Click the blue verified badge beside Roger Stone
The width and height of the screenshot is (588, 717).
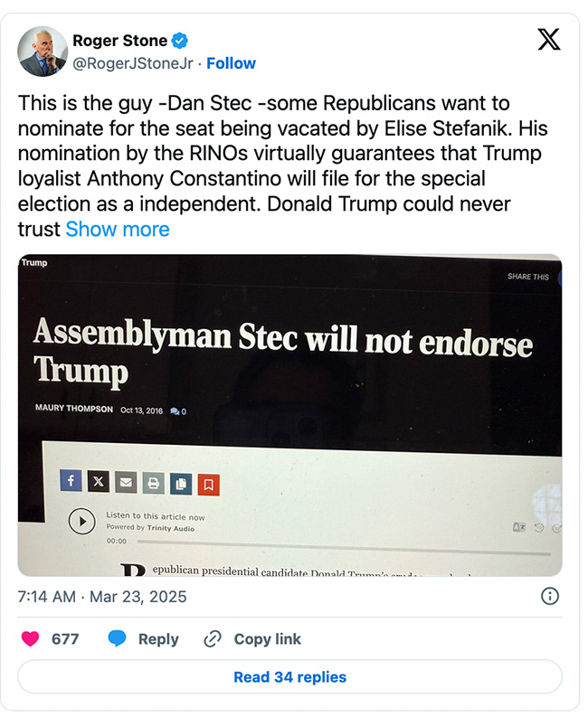click(181, 41)
